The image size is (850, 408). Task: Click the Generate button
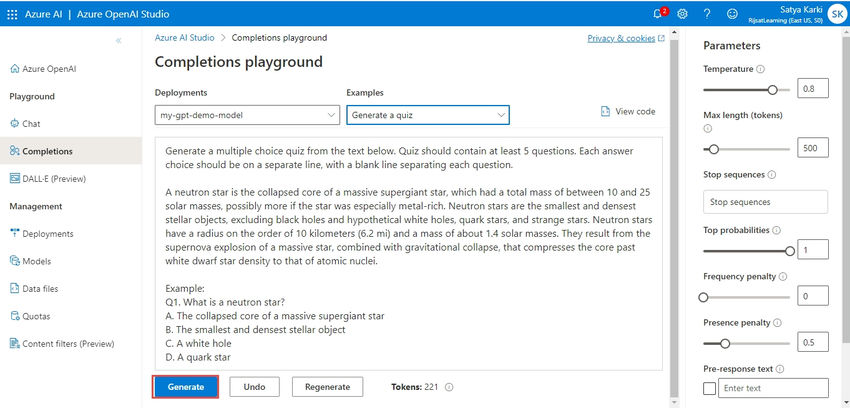[186, 387]
